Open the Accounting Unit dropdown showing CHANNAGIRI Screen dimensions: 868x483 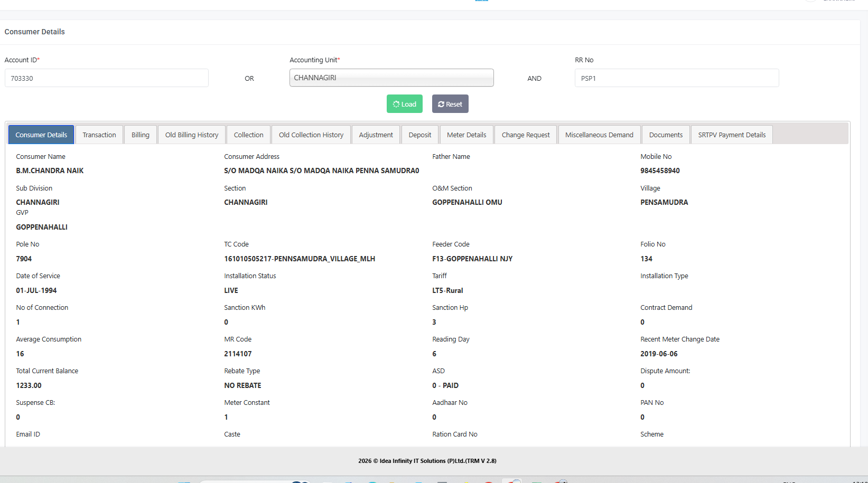391,78
